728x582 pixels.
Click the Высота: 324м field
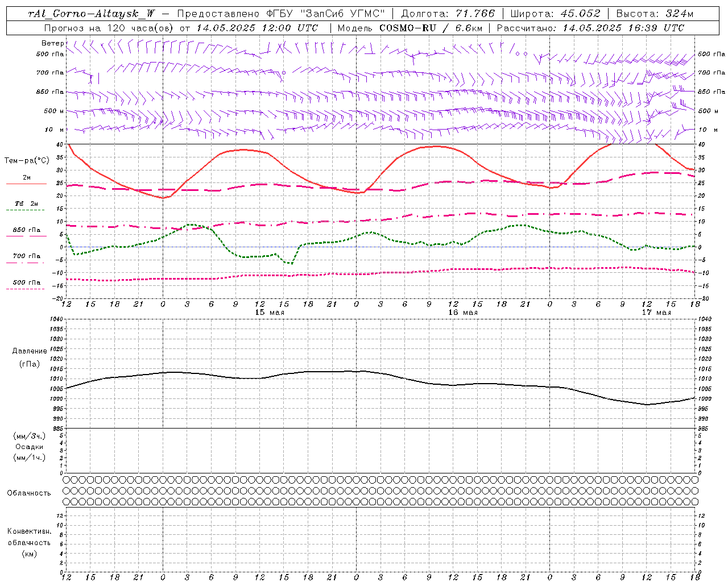pyautogui.click(x=655, y=14)
